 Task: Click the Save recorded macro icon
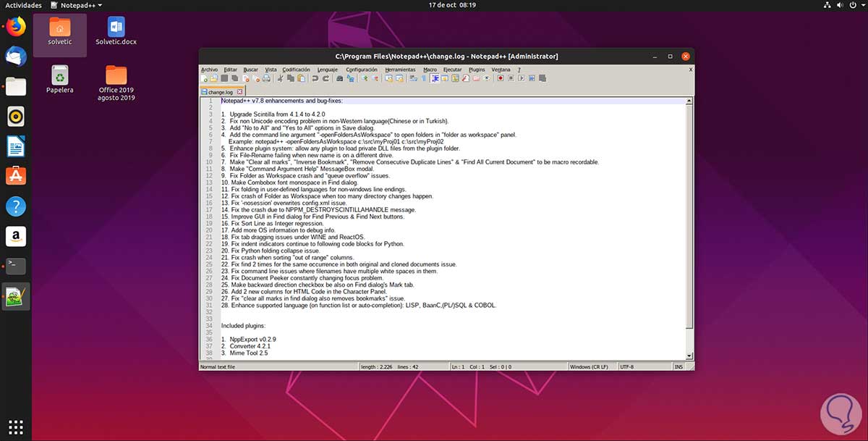542,78
